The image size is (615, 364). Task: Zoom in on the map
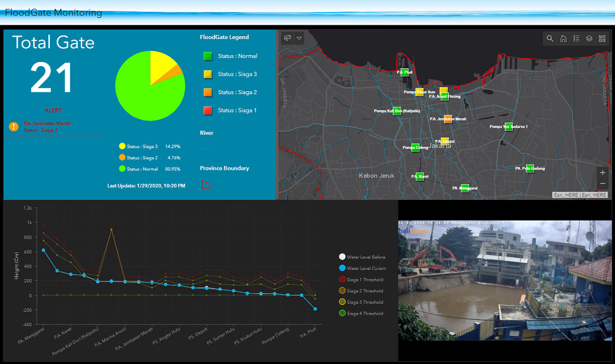602,173
